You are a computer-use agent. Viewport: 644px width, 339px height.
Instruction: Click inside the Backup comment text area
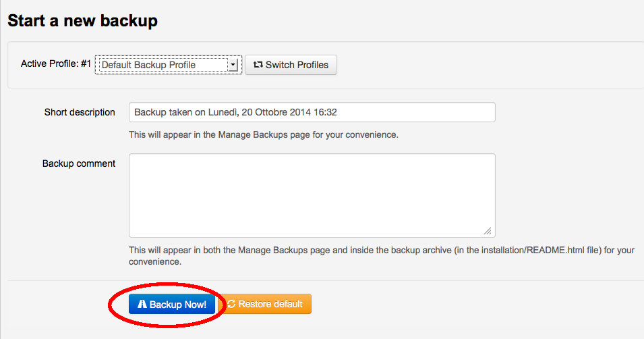click(312, 195)
